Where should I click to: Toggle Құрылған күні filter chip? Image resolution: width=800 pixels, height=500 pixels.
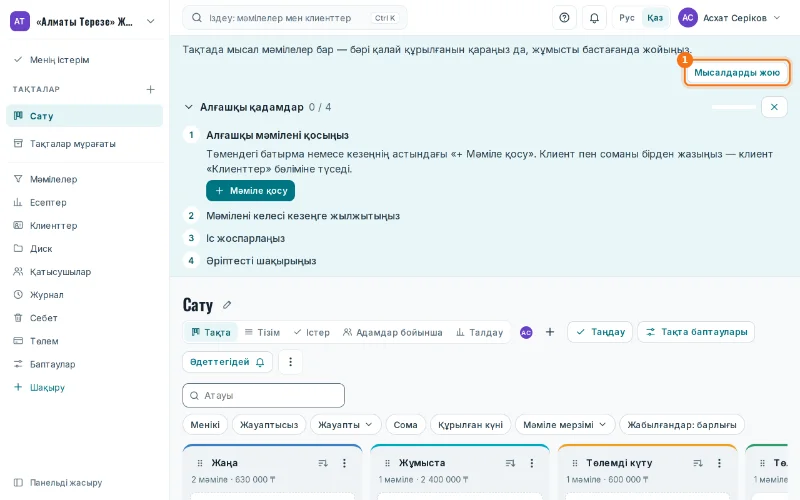[x=470, y=424]
